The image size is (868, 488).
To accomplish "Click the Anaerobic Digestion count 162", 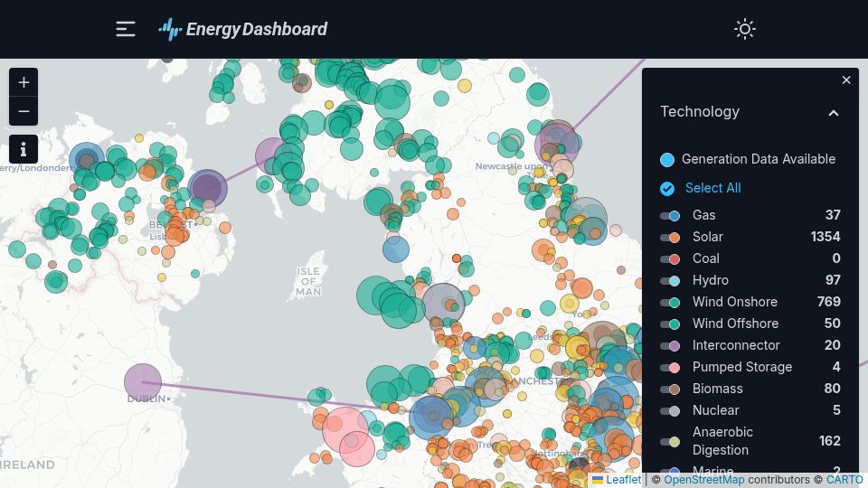I will [830, 441].
